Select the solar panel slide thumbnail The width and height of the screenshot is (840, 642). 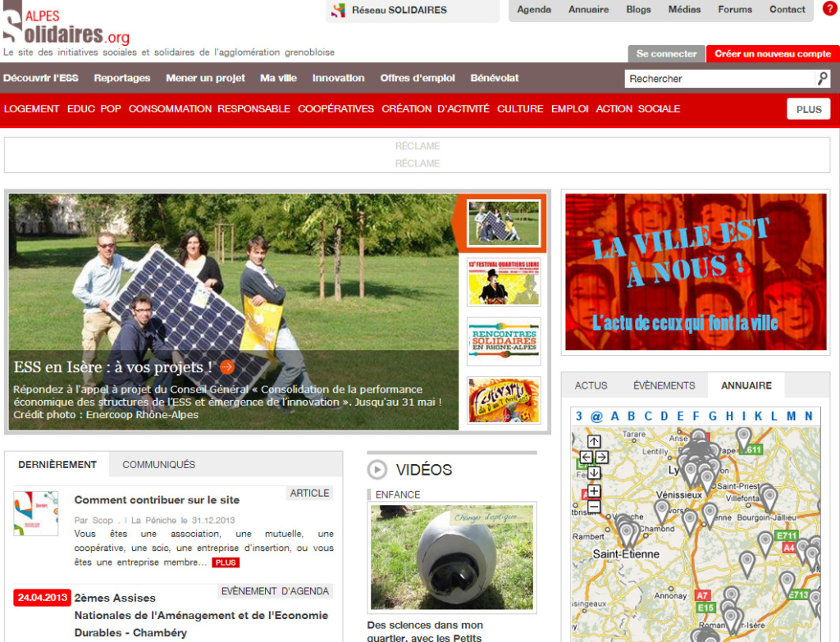(x=504, y=223)
